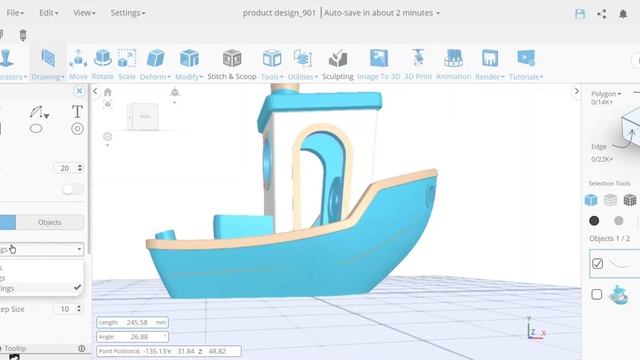The height and width of the screenshot is (360, 640).
Task: Check the boat object checkbox
Action: point(596,294)
